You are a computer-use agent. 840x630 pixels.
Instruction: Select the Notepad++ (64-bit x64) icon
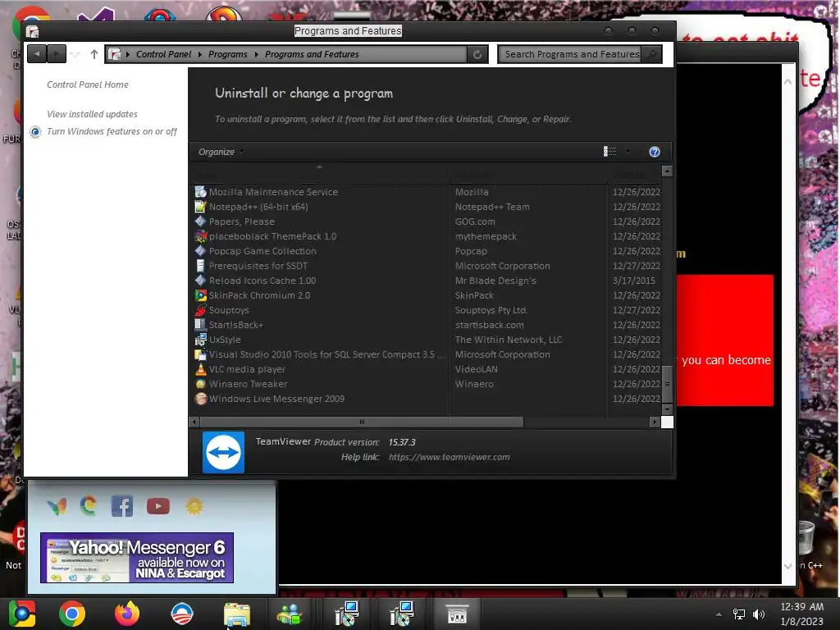tap(200, 207)
